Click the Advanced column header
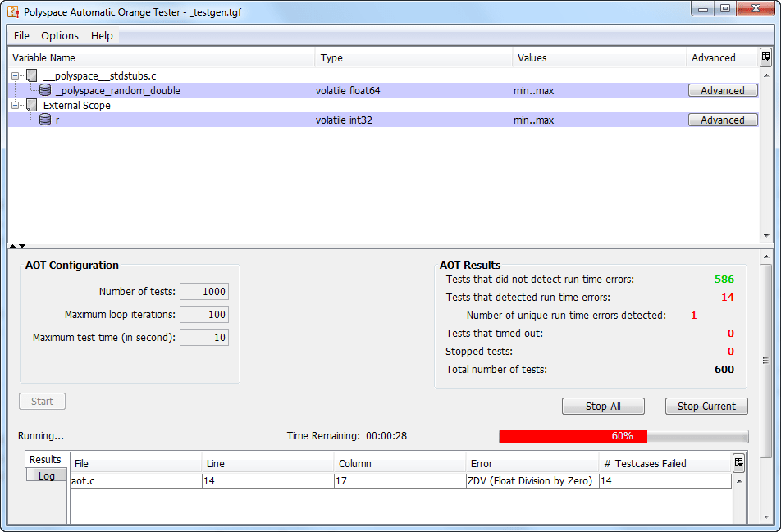The image size is (781, 532). [x=722, y=57]
